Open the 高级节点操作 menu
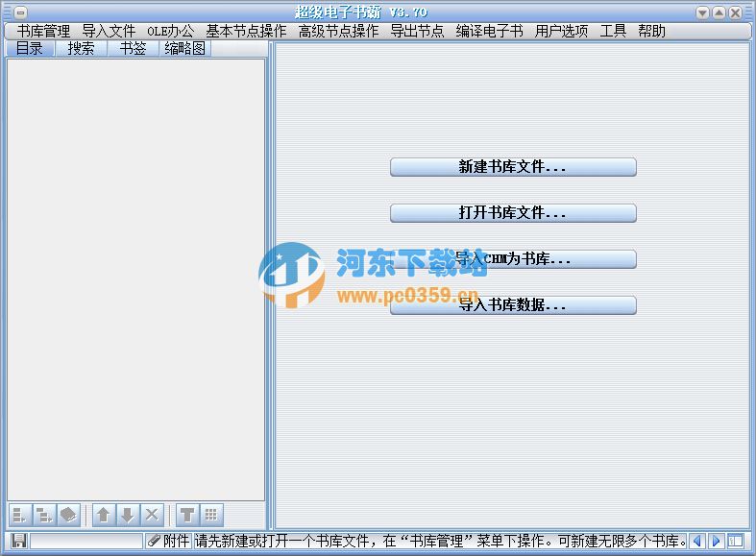The width and height of the screenshot is (756, 556). coord(338,32)
